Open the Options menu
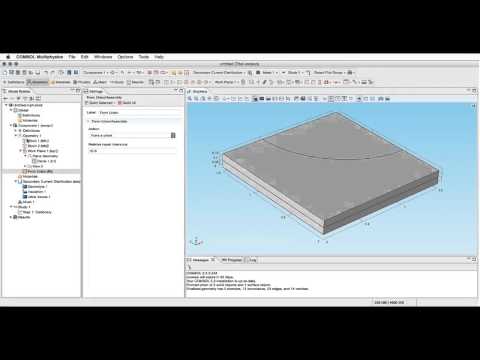This screenshot has width=480, height=360. tap(125, 57)
